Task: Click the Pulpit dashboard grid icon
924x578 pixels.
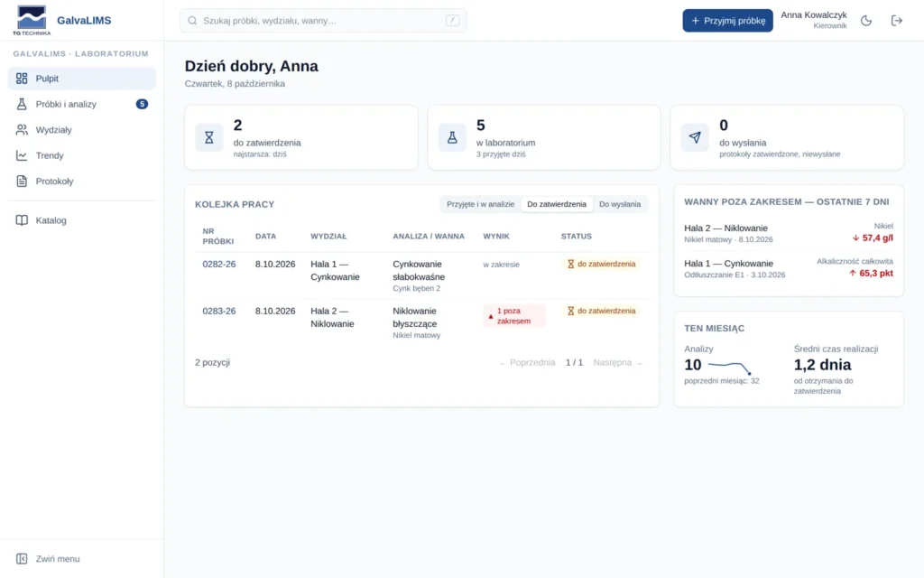Action: (22, 79)
